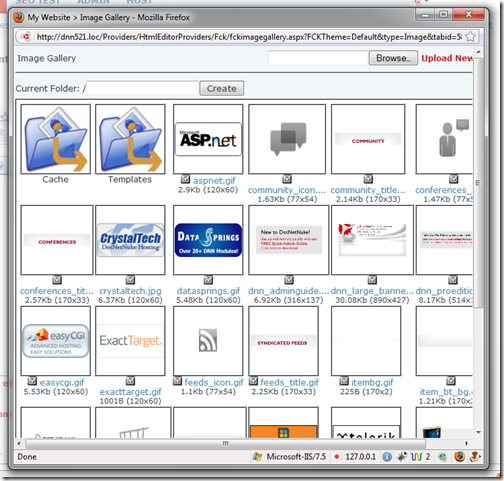The image size is (504, 481).
Task: Select the ExactTarget thumbnail image
Action: (130, 341)
